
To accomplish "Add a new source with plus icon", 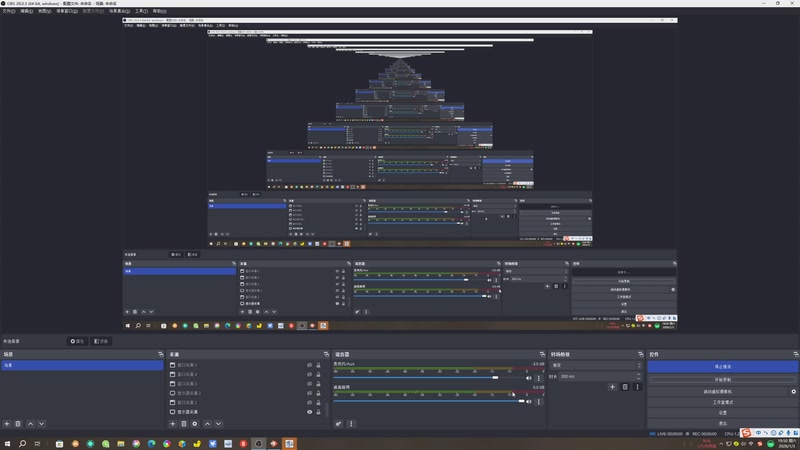I will 172,423.
